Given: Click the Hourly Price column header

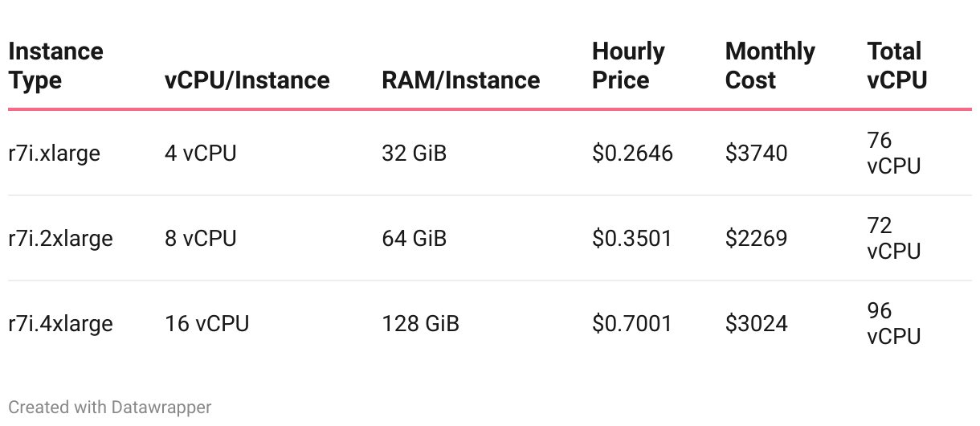Looking at the screenshot, I should (628, 66).
